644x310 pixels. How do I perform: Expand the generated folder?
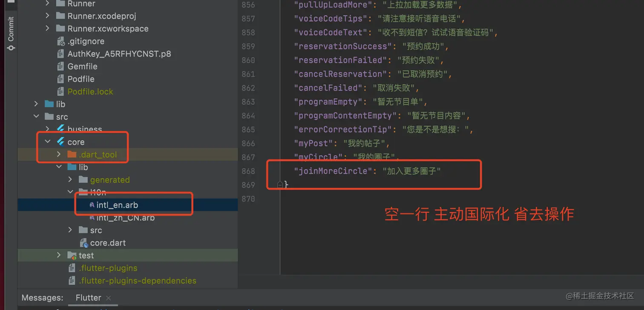coord(70,179)
